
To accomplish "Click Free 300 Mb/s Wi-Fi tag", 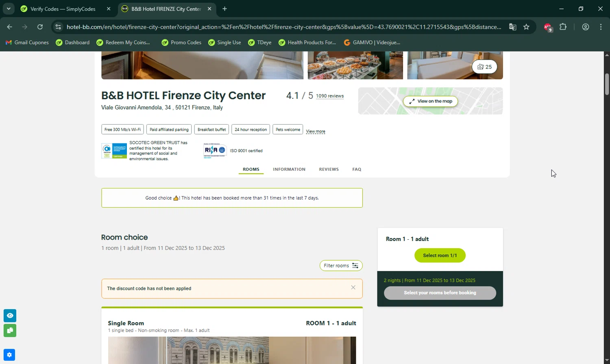I will point(122,130).
